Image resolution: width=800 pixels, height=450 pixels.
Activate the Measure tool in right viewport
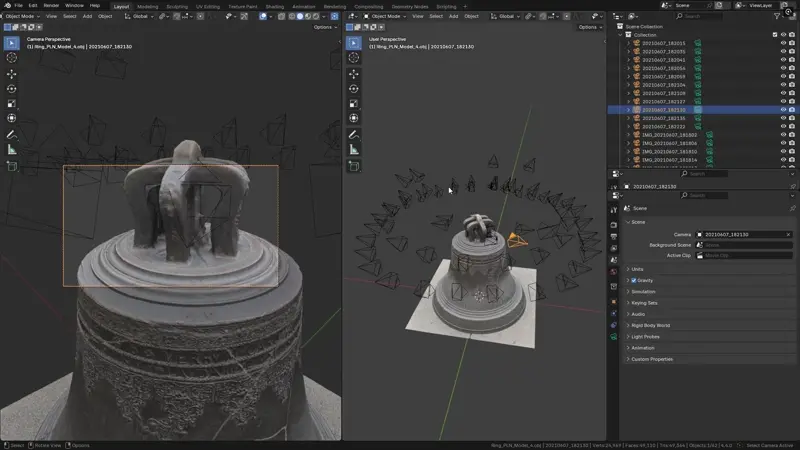click(354, 149)
